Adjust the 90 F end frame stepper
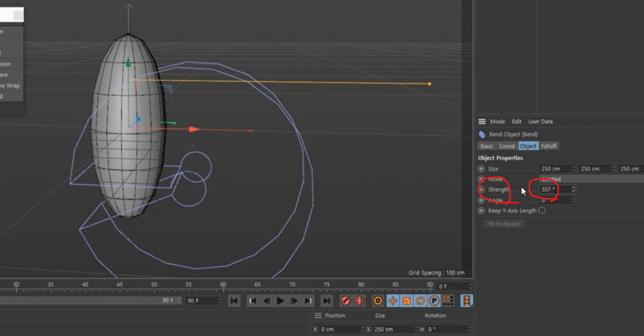This screenshot has height=336, width=644. point(220,300)
